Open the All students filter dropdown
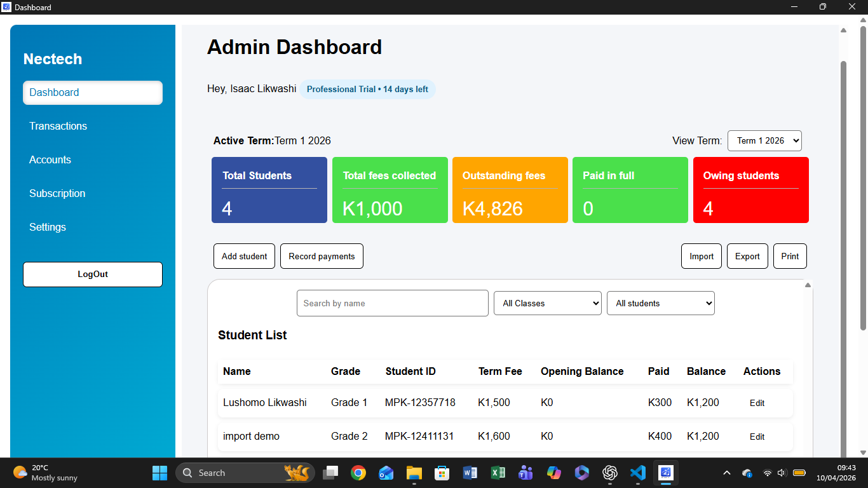This screenshot has height=488, width=868. 660,303
